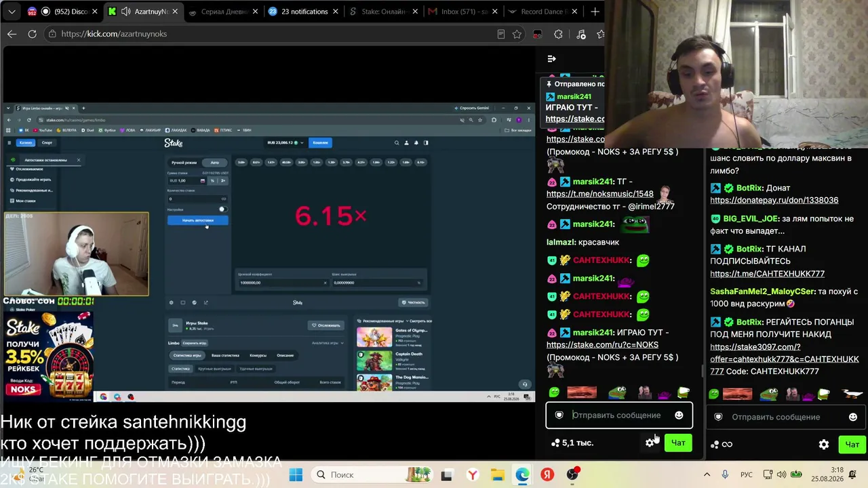Open the Record Dance tab
The image size is (868, 488).
click(542, 12)
